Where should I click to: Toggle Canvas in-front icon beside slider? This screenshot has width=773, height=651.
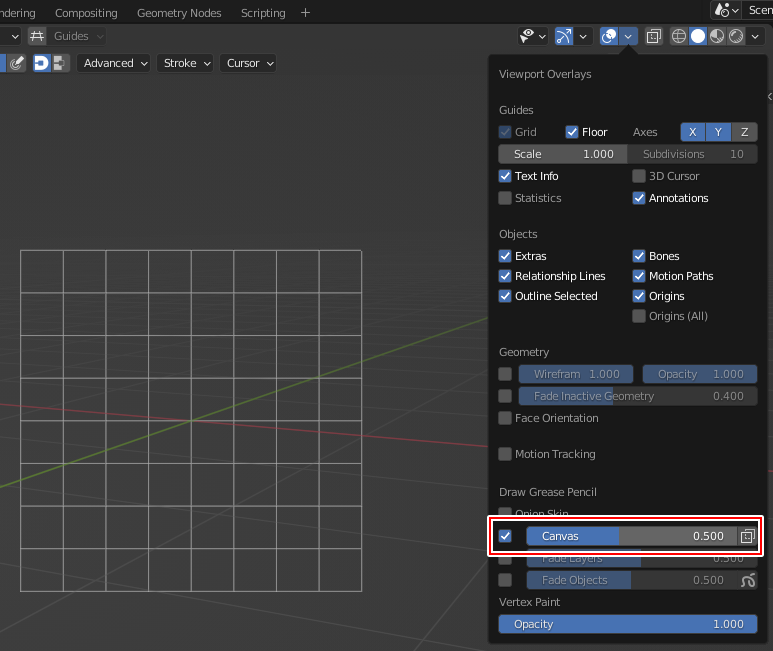click(747, 536)
